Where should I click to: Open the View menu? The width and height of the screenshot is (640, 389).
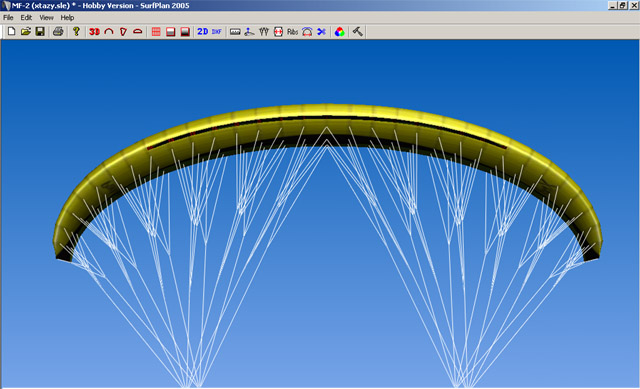[x=46, y=18]
